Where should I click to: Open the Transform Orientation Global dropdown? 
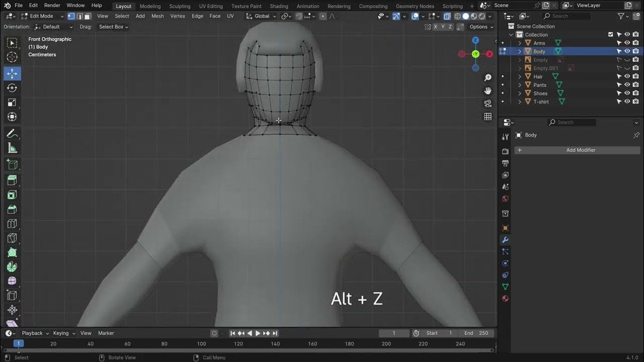point(261,16)
